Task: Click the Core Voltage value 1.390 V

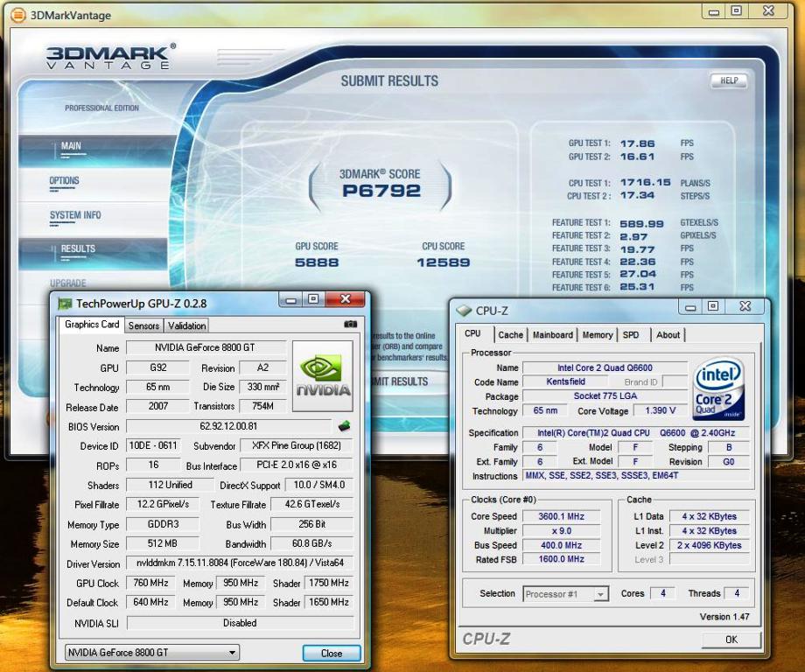Action: (661, 410)
